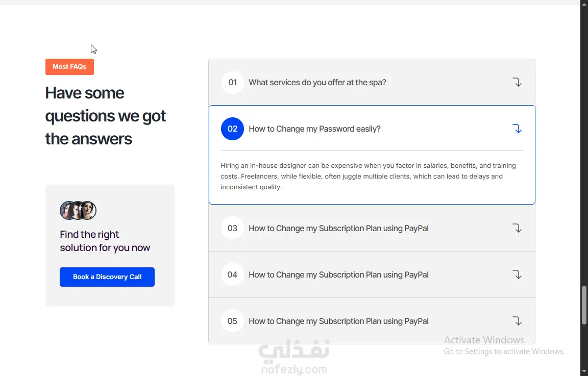The image size is (588, 376).
Task: Click the scrollbar down arrow
Action: [x=584, y=371]
